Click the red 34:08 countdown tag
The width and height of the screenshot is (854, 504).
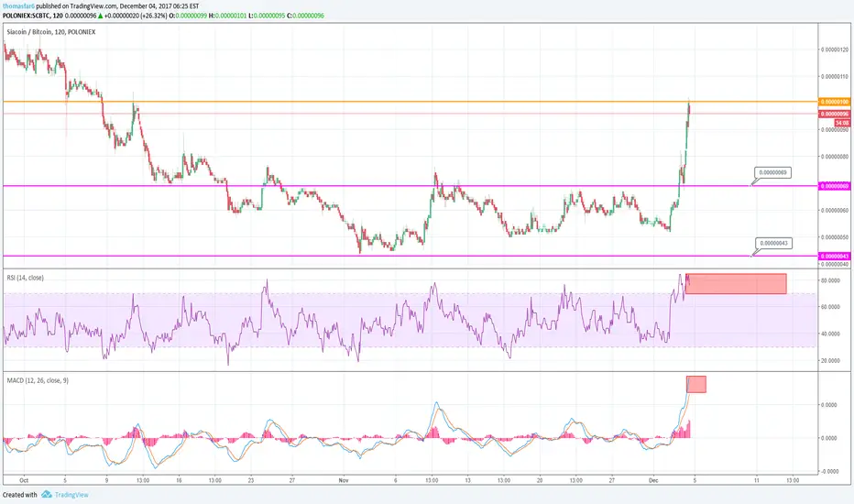coord(842,123)
